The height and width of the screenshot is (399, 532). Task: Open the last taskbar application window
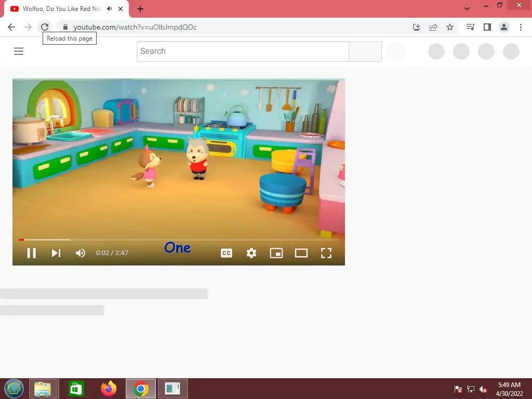point(172,389)
